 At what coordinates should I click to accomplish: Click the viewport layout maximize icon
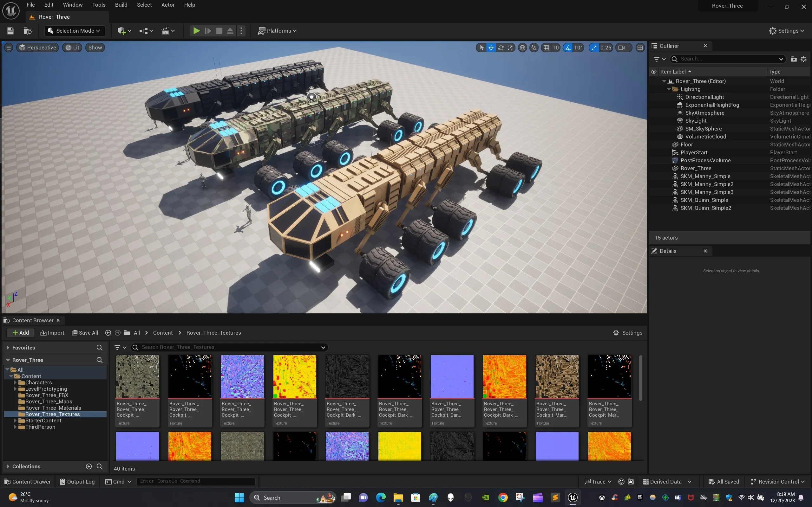(640, 48)
